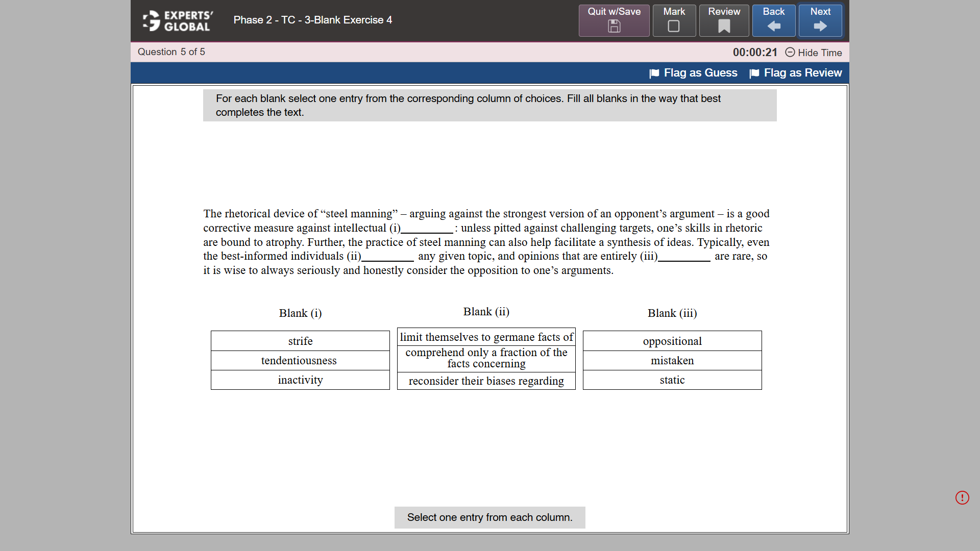Click the red exclamation alert icon

click(x=962, y=497)
